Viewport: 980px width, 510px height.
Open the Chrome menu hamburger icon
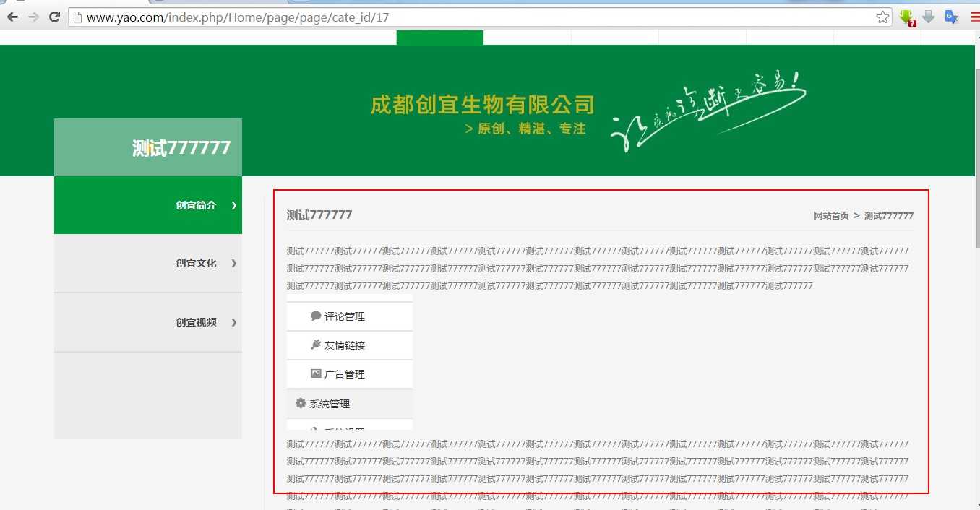[975, 17]
